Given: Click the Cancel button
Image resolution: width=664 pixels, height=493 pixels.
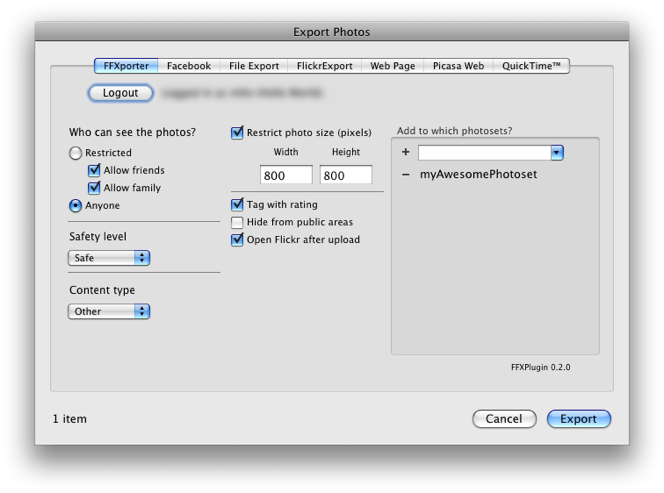Looking at the screenshot, I should (x=503, y=419).
